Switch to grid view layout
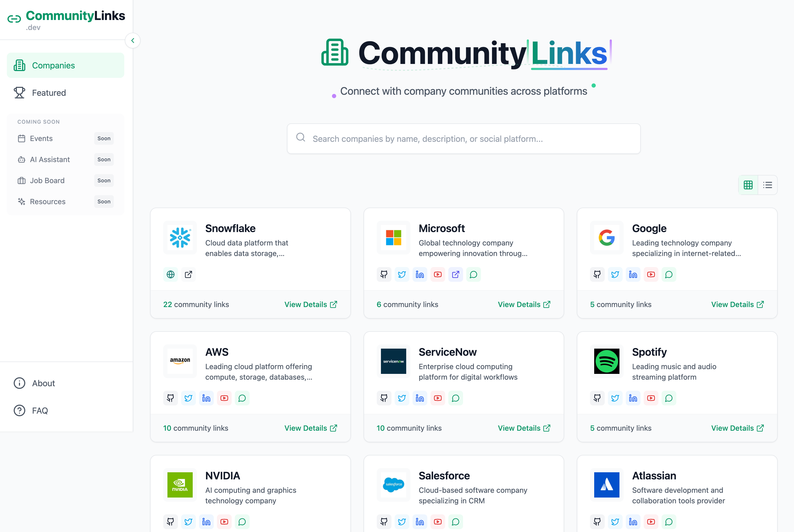Screen dimensions: 794x532 [x=748, y=185]
